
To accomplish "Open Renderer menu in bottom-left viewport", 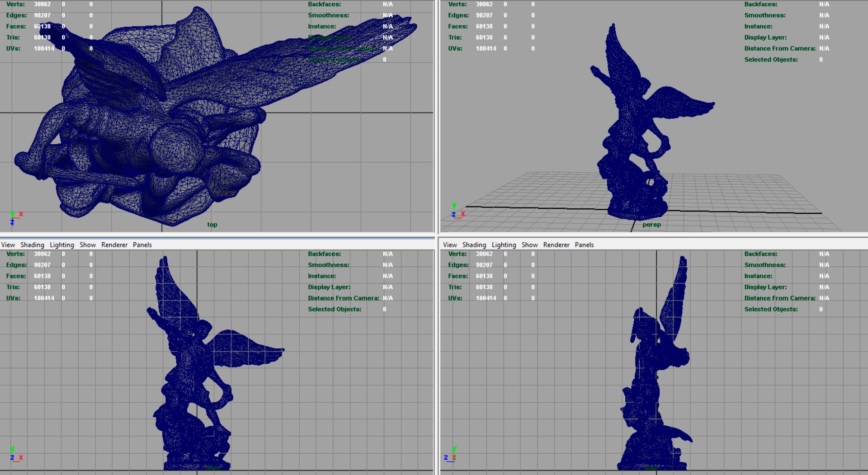I will (x=114, y=245).
